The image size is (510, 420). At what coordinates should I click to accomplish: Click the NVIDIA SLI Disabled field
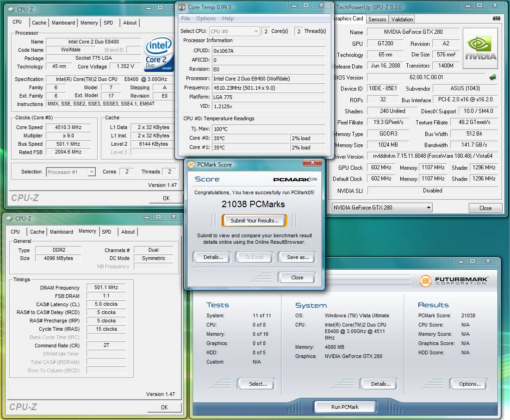point(433,191)
